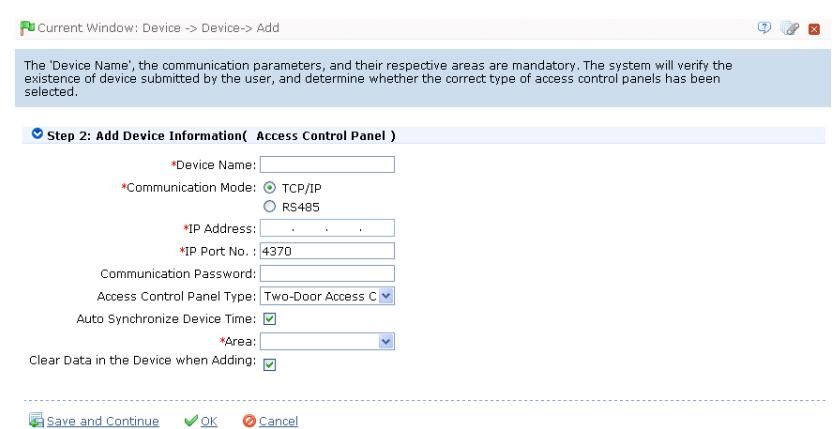837x429 pixels.
Task: Click the Save and Continue disk icon
Action: click(36, 420)
